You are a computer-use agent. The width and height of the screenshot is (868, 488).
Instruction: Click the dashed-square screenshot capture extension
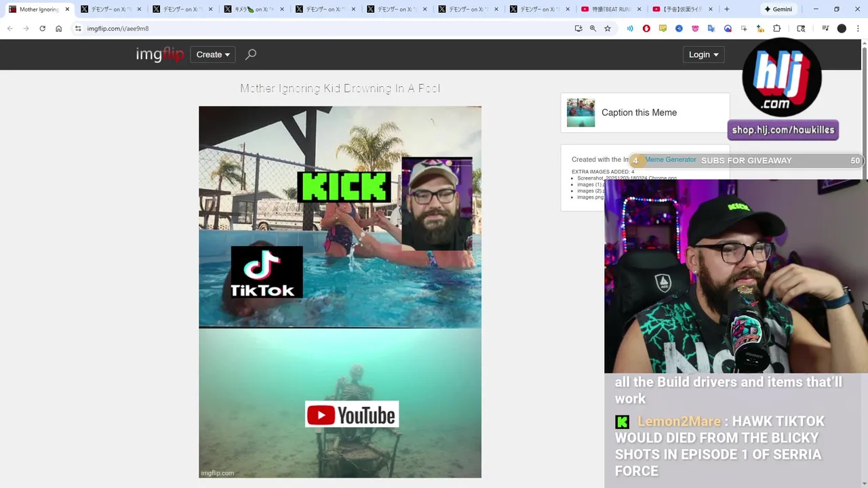[x=744, y=28]
